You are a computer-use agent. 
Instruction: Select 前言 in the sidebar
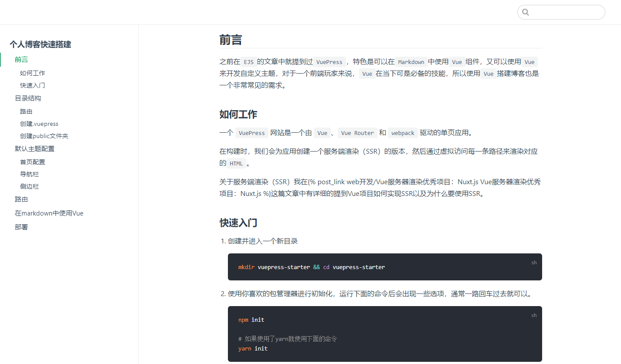click(21, 60)
